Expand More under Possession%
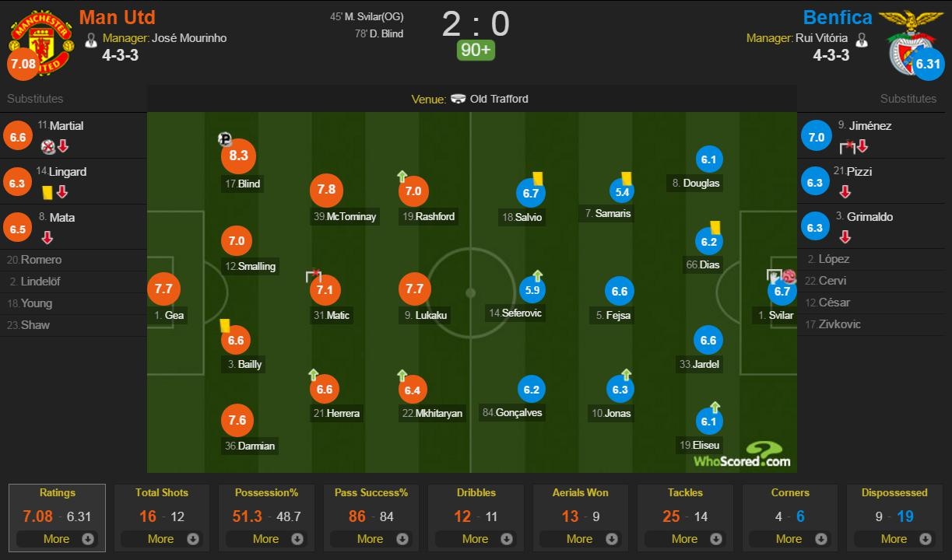The width and height of the screenshot is (952, 560). 266,539
